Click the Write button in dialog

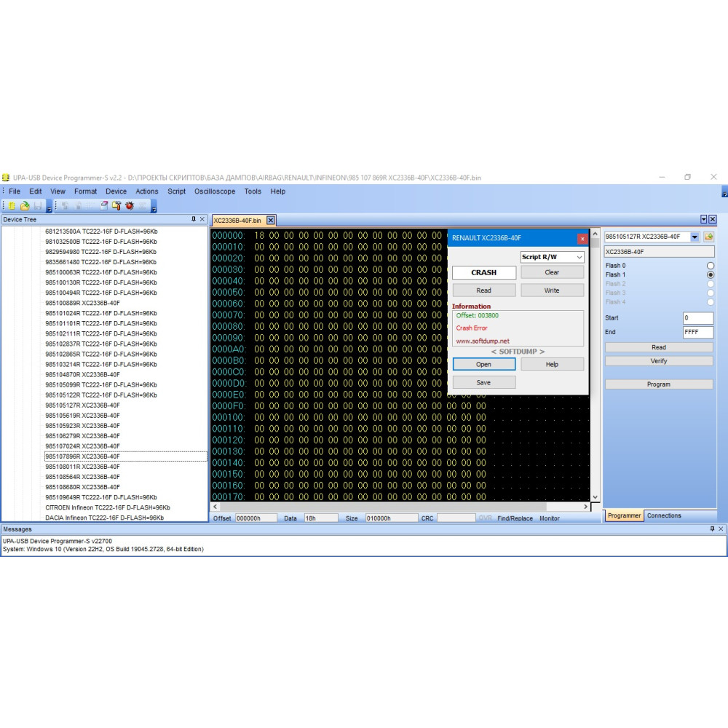click(552, 290)
